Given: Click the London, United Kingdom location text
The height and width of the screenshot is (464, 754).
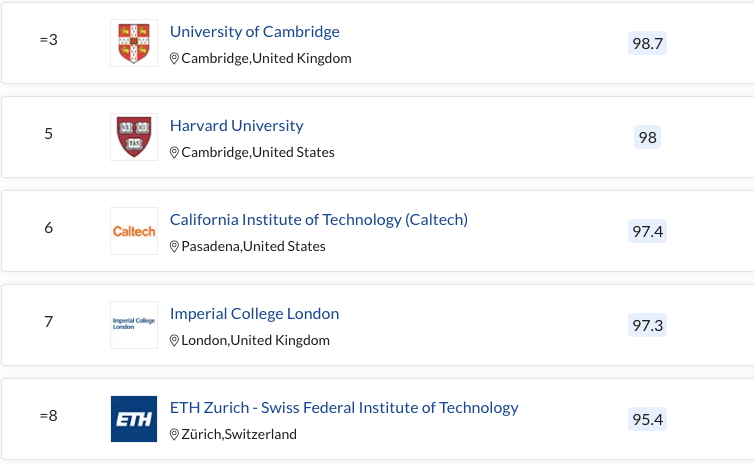Looking at the screenshot, I should (x=255, y=340).
